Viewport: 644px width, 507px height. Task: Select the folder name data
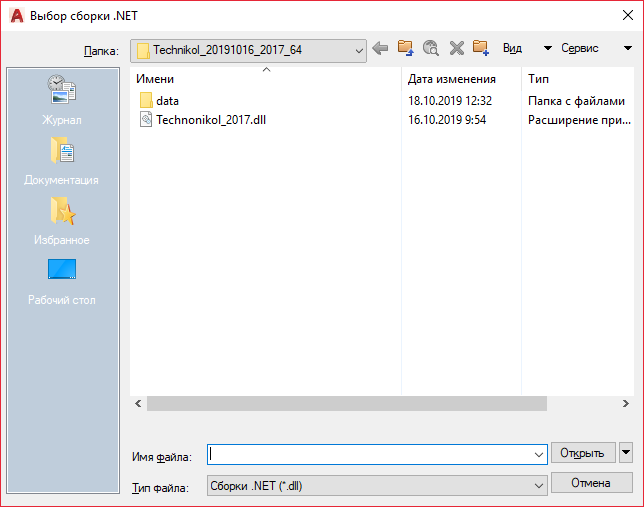pyautogui.click(x=167, y=101)
